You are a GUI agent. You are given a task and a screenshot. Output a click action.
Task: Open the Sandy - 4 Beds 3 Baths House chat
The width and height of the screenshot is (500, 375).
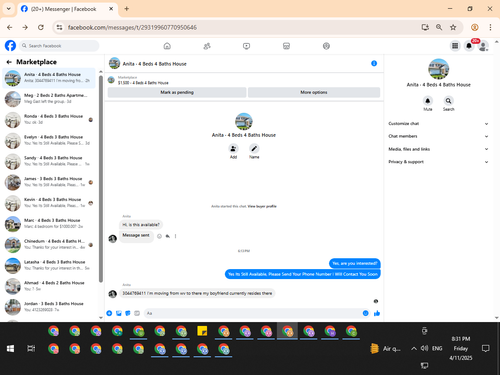tap(49, 161)
